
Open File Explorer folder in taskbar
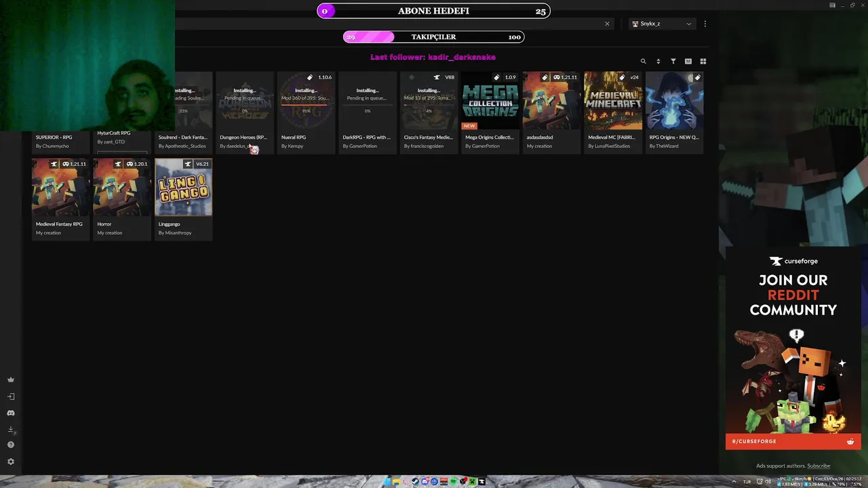[x=396, y=482]
